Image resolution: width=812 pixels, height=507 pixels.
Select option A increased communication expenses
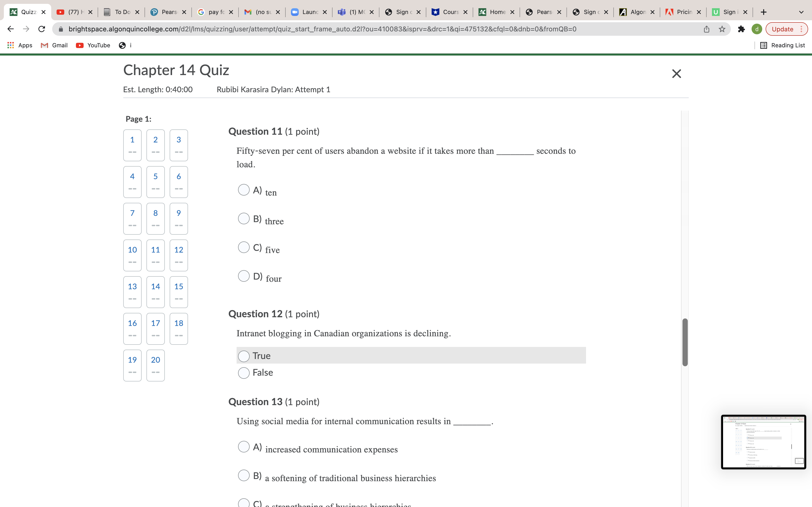click(x=244, y=447)
